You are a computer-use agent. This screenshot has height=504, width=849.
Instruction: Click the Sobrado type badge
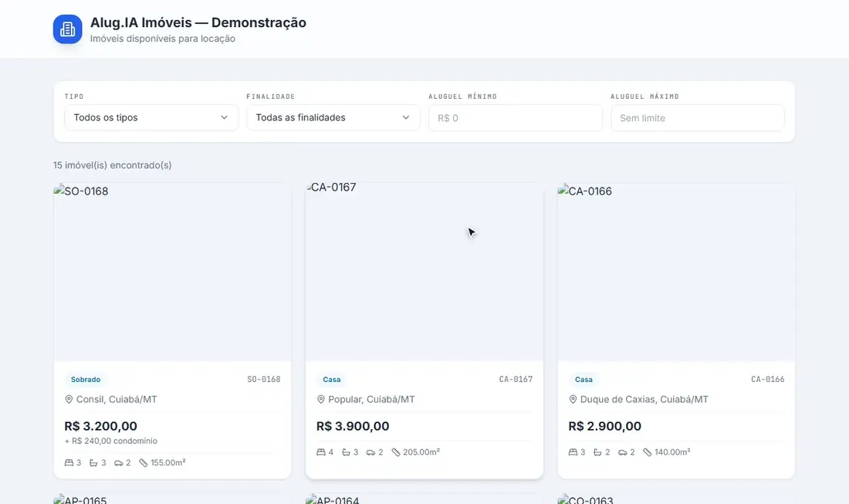(86, 380)
